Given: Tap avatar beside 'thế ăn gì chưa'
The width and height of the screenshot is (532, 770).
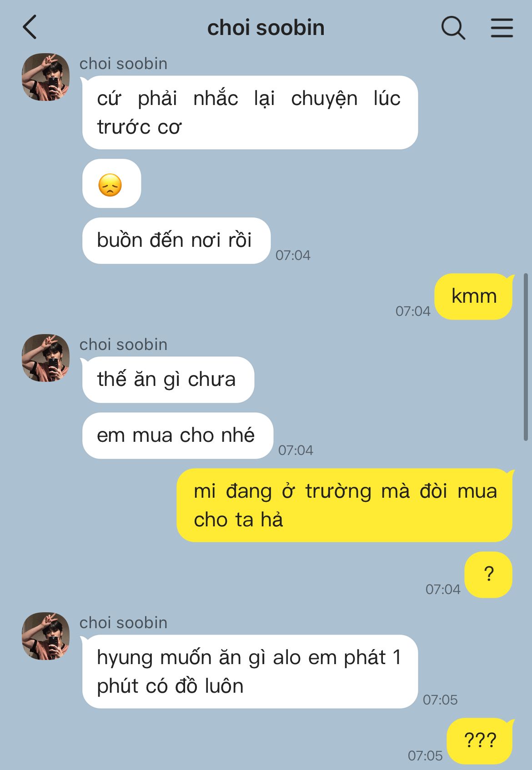Looking at the screenshot, I should [45, 358].
